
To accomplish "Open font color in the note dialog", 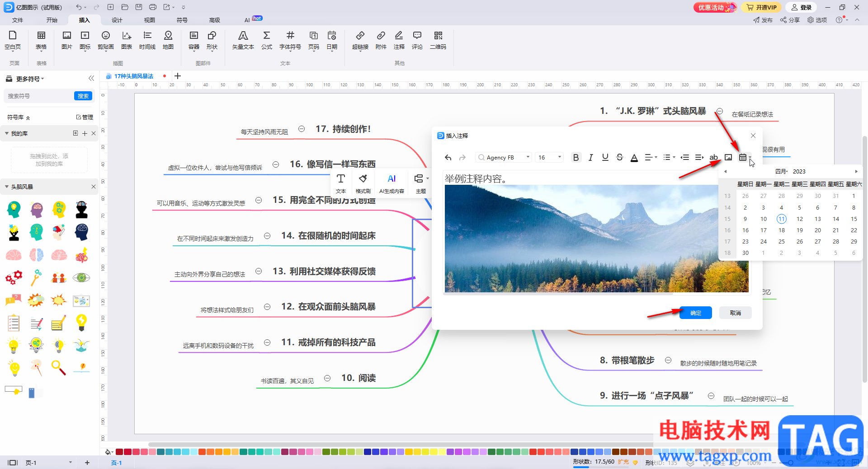I will pos(634,157).
